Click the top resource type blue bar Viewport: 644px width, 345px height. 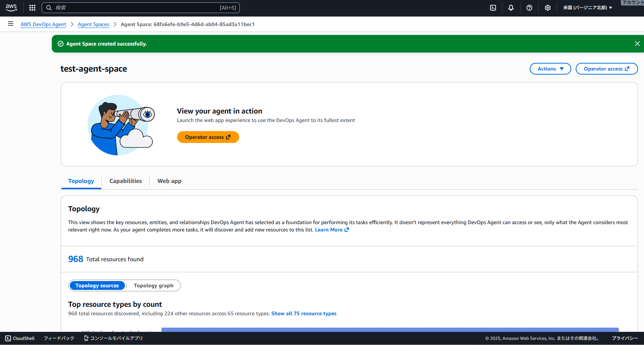click(x=390, y=330)
